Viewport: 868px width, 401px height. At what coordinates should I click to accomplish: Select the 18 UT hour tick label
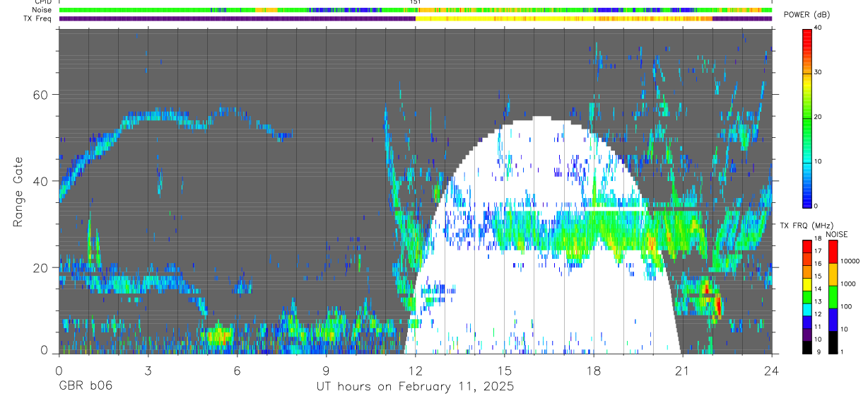click(594, 371)
